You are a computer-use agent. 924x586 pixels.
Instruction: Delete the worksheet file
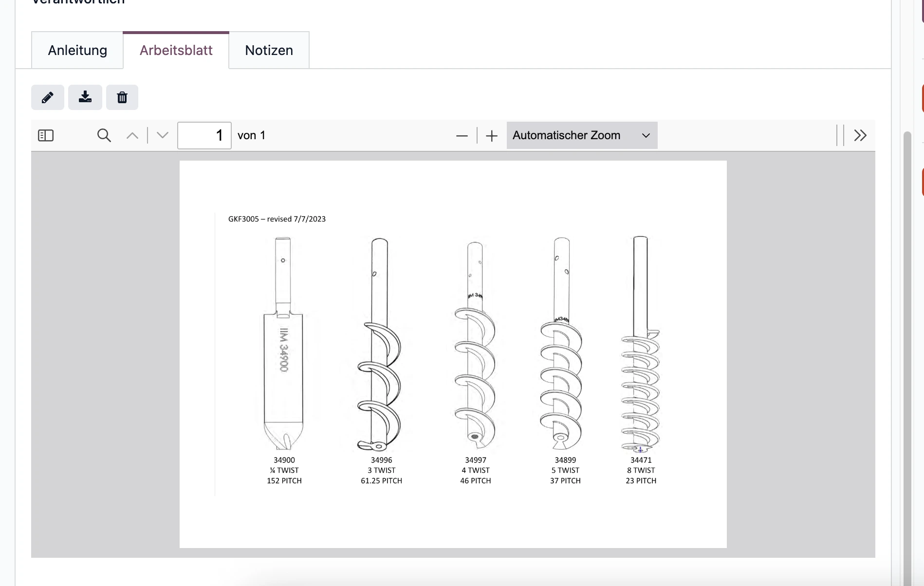pyautogui.click(x=122, y=97)
